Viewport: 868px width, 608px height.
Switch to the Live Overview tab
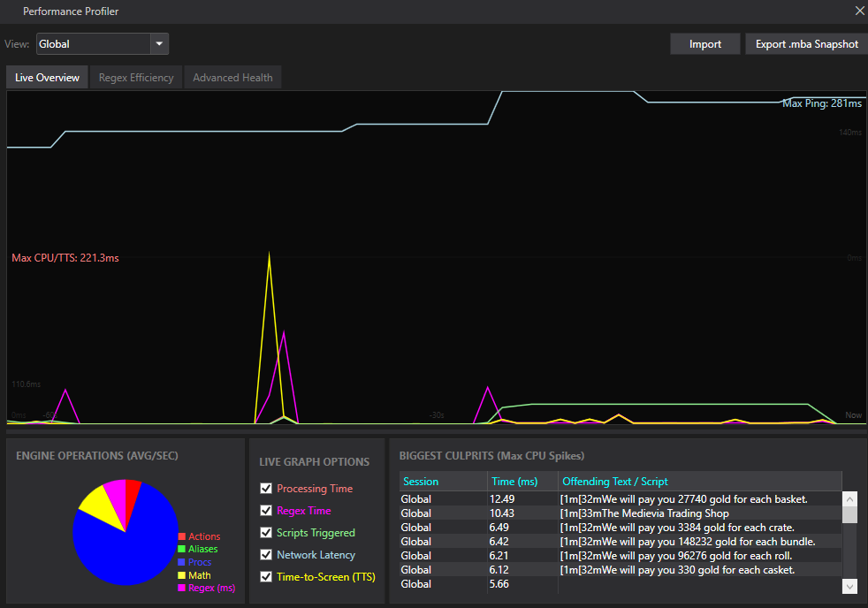(x=47, y=78)
